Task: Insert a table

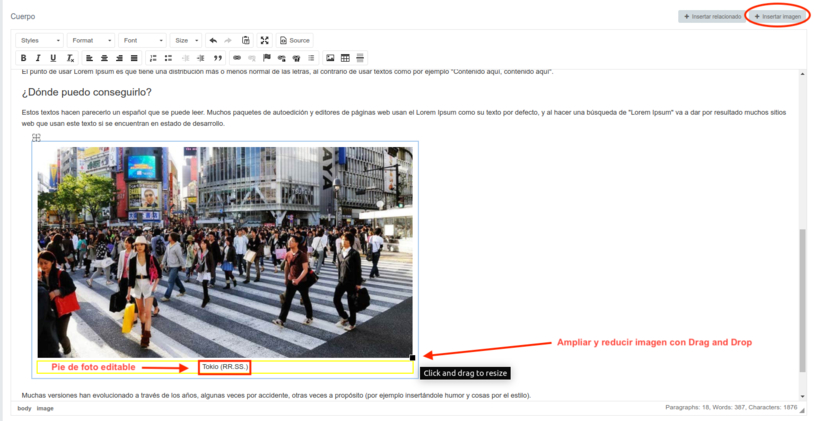Action: click(345, 58)
